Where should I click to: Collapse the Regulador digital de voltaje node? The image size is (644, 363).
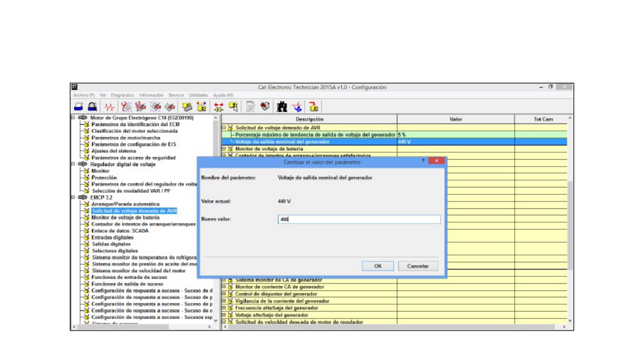(x=73, y=164)
